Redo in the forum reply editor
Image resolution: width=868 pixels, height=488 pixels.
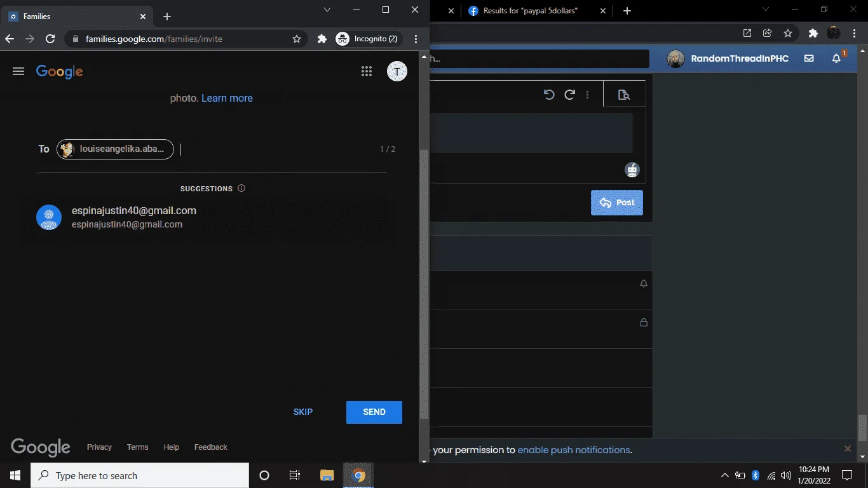click(x=570, y=95)
